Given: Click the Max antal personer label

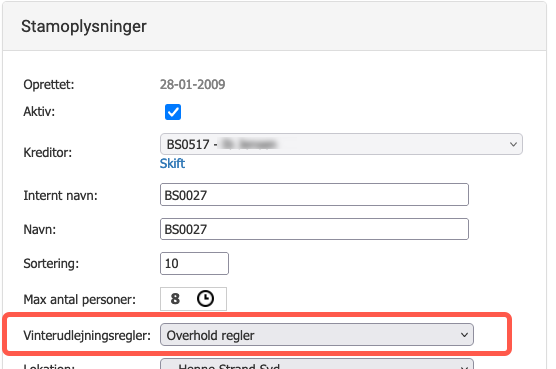Looking at the screenshot, I should click(79, 300).
